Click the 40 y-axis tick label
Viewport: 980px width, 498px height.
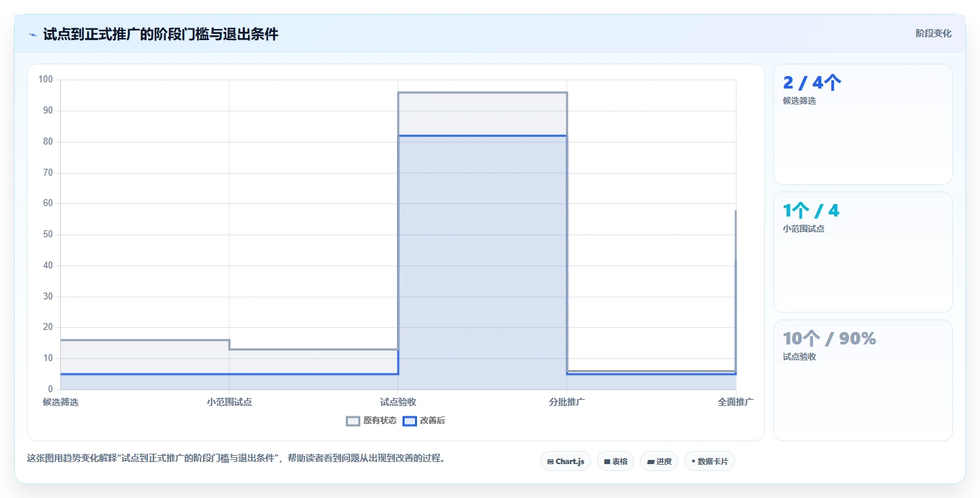pyautogui.click(x=48, y=266)
